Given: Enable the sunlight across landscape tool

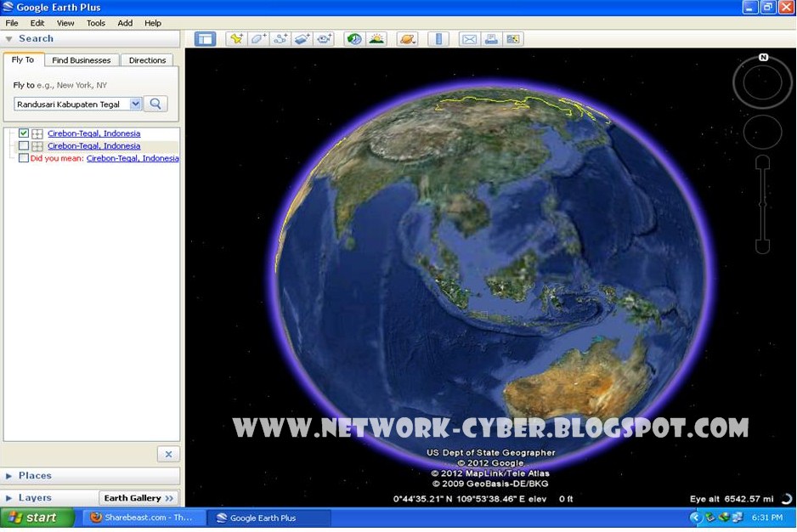Looking at the screenshot, I should (377, 38).
